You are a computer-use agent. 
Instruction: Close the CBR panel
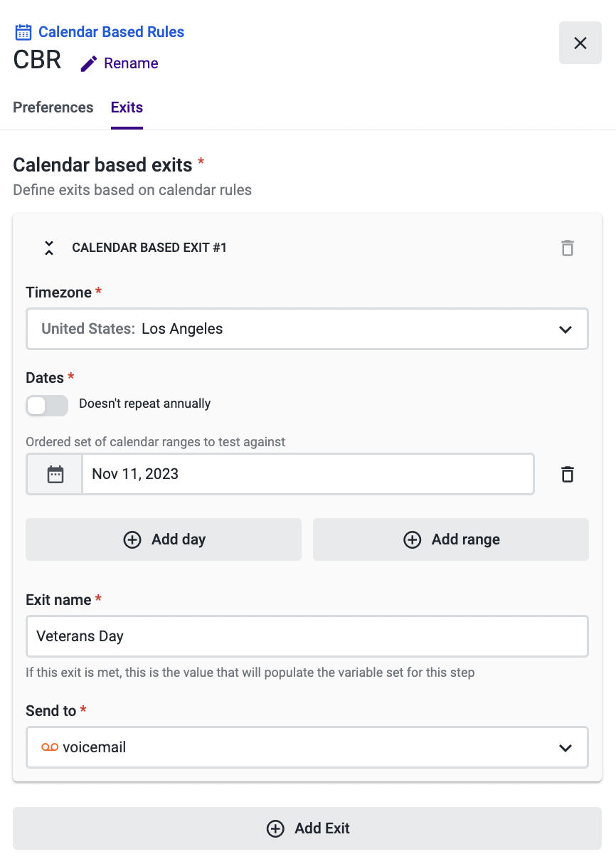pos(580,43)
